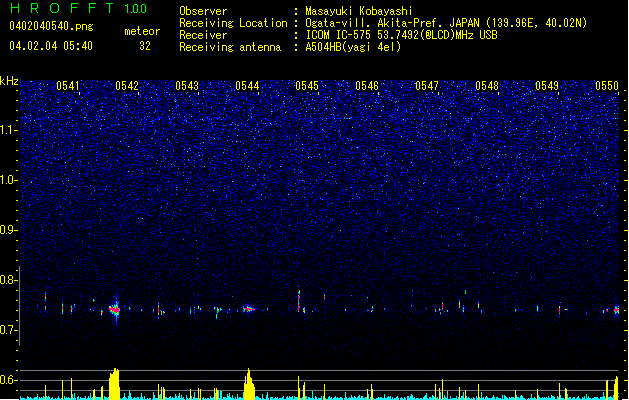Click the 0546 time marker
This screenshot has width=629, height=400.
point(367,86)
